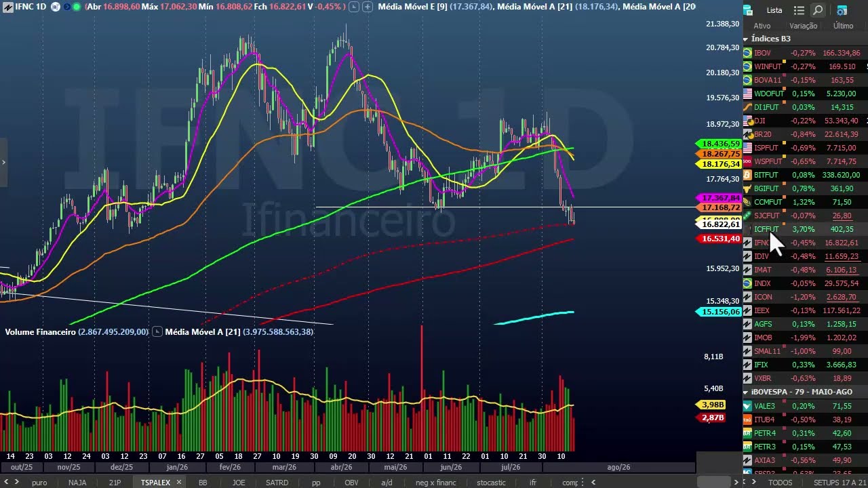Collapse the iBOVESPA - 79 - MAIO-AGO group
868x488 pixels.
pyautogui.click(x=746, y=392)
